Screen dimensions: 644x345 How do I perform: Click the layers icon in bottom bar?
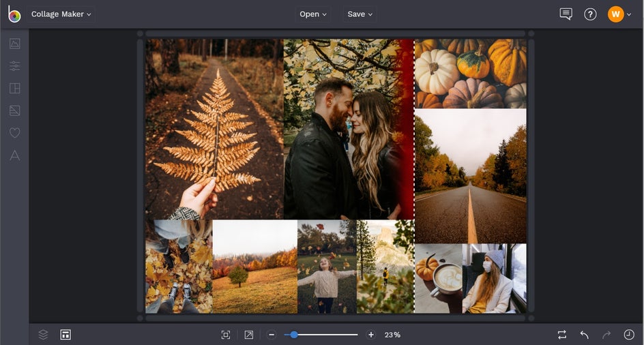tap(43, 335)
